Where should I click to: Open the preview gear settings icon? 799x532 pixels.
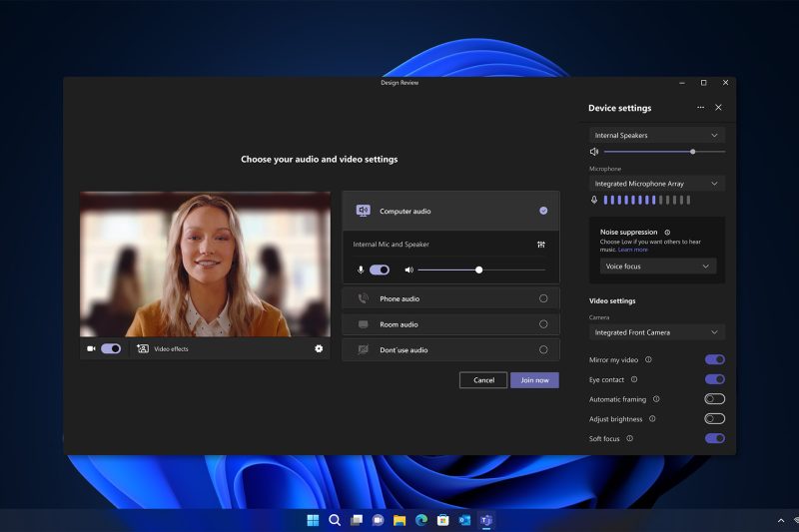pos(319,348)
